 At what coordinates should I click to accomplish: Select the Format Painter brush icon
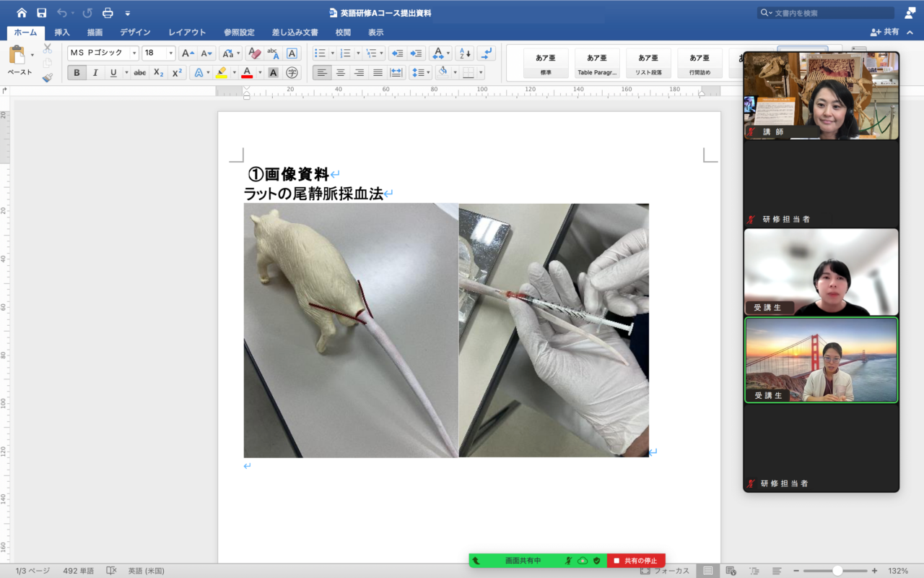[x=48, y=77]
